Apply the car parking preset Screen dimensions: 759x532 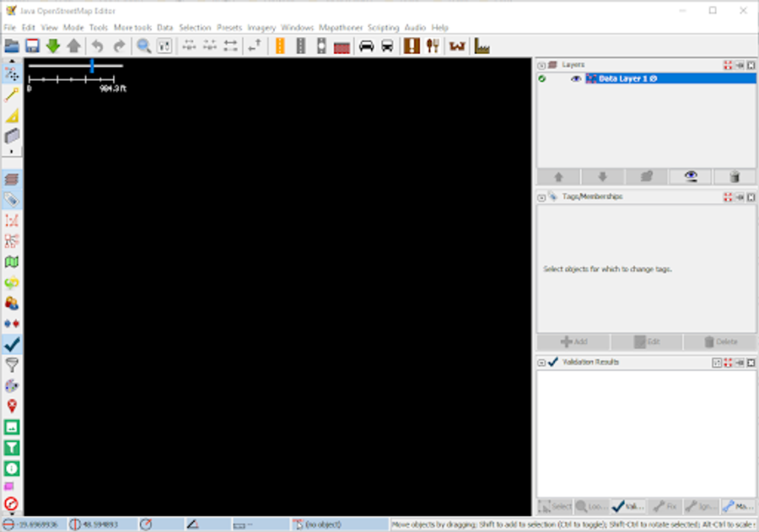tap(367, 46)
